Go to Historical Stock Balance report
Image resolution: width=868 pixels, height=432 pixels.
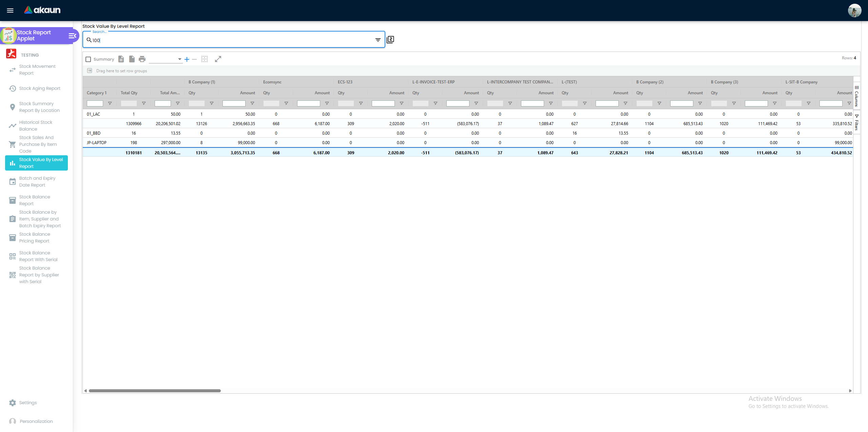click(x=36, y=125)
